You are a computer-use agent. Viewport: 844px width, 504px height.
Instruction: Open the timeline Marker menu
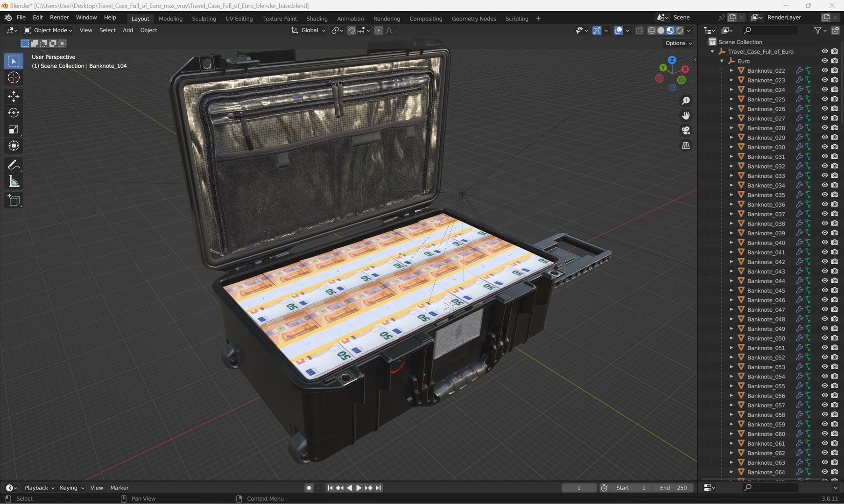(119, 488)
